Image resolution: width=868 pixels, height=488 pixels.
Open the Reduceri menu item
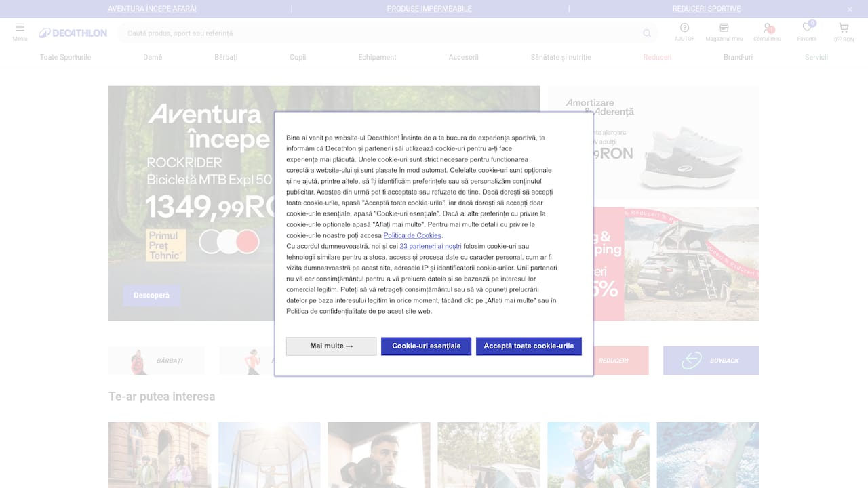point(657,57)
